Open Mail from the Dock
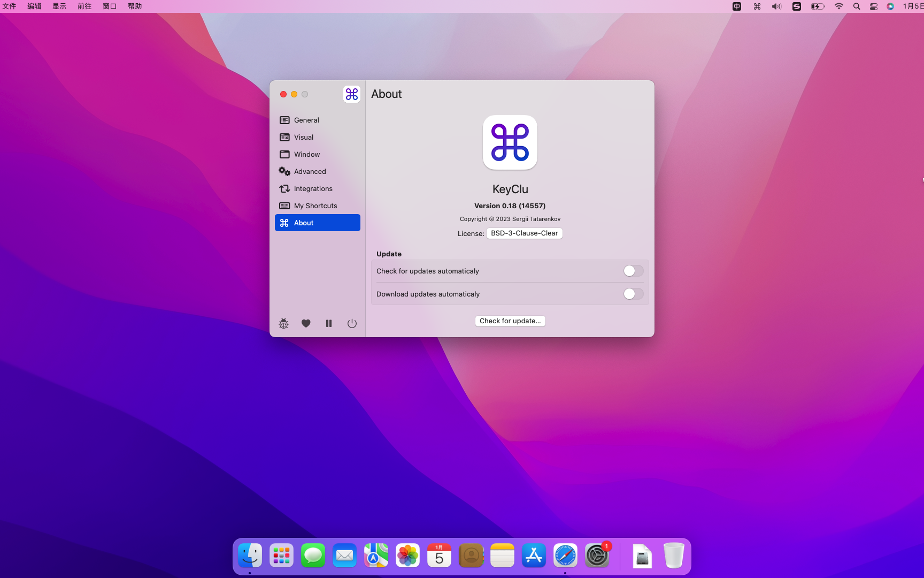 [344, 556]
